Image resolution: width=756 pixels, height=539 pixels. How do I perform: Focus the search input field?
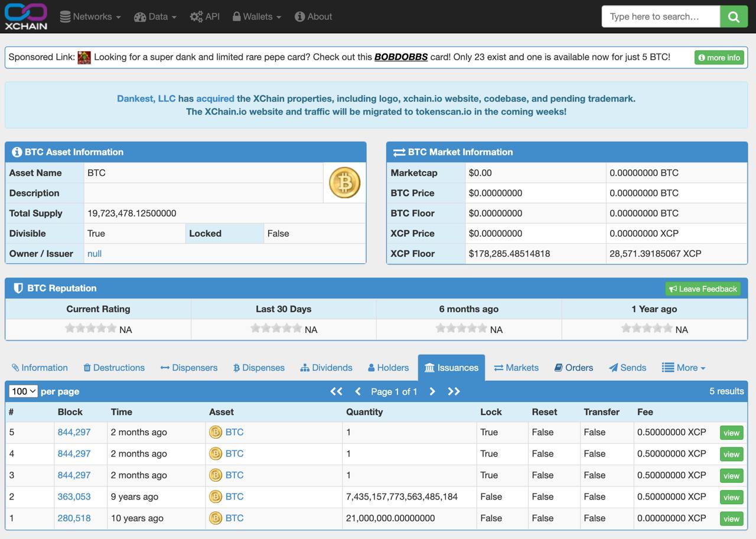click(x=661, y=17)
